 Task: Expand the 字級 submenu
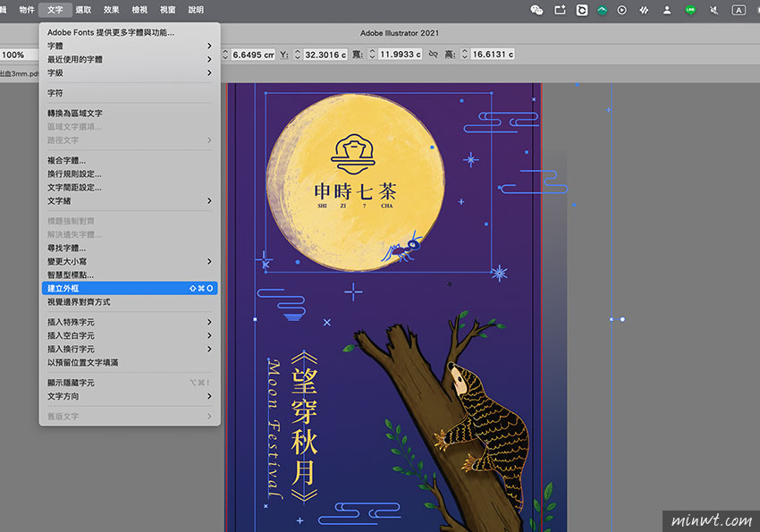coord(130,73)
